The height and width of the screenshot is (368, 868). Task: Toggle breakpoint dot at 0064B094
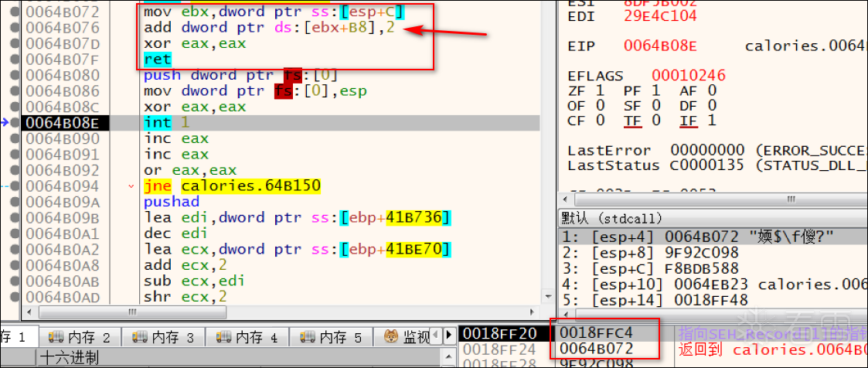(15, 186)
